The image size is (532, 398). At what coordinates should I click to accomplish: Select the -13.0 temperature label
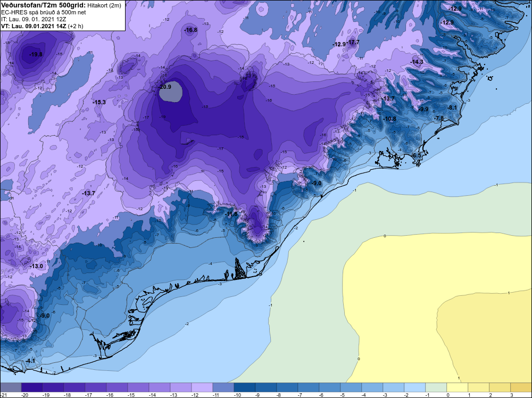click(36, 267)
